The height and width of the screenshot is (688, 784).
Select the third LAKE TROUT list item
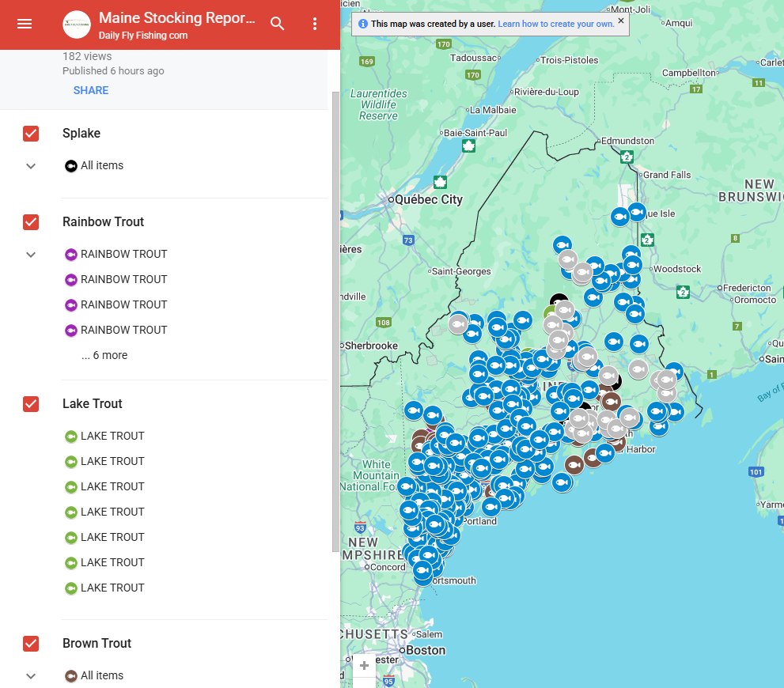(x=104, y=486)
